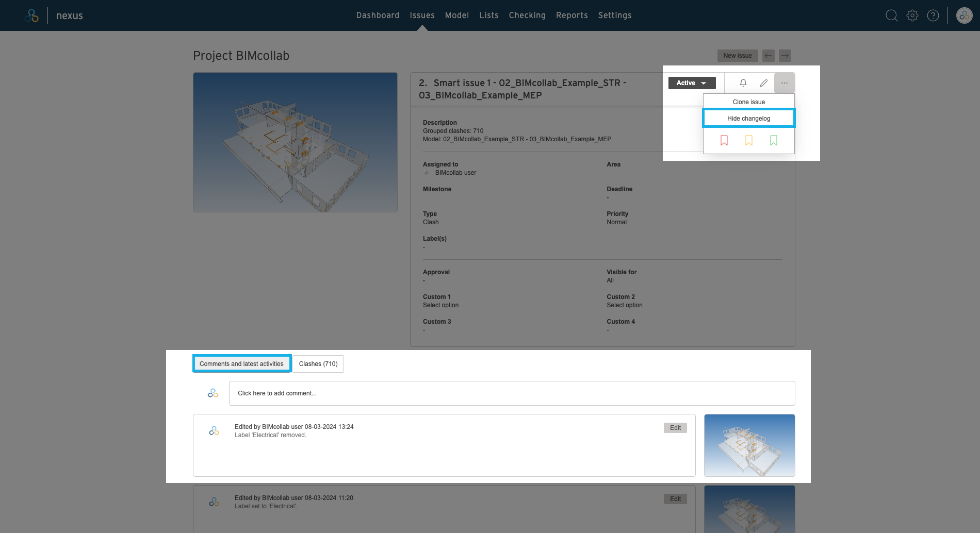Click the three-dots more options button
The height and width of the screenshot is (533, 980).
[x=785, y=83]
